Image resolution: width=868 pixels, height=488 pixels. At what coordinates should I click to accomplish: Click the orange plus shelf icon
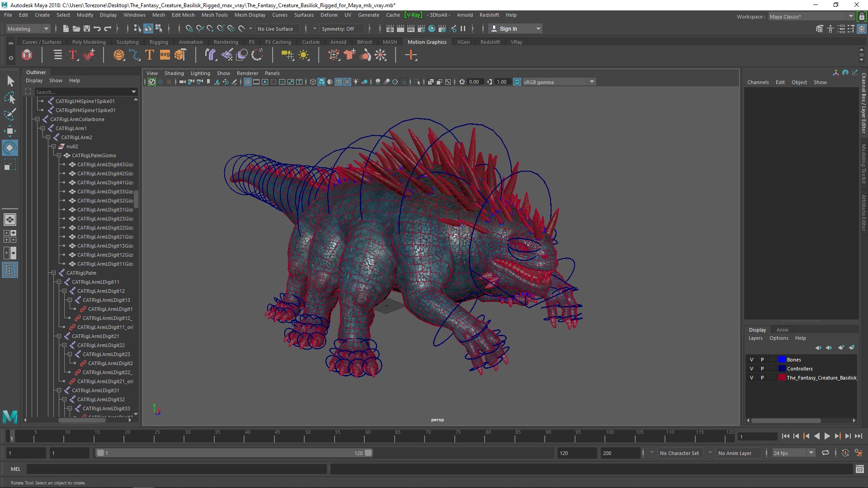coord(411,55)
